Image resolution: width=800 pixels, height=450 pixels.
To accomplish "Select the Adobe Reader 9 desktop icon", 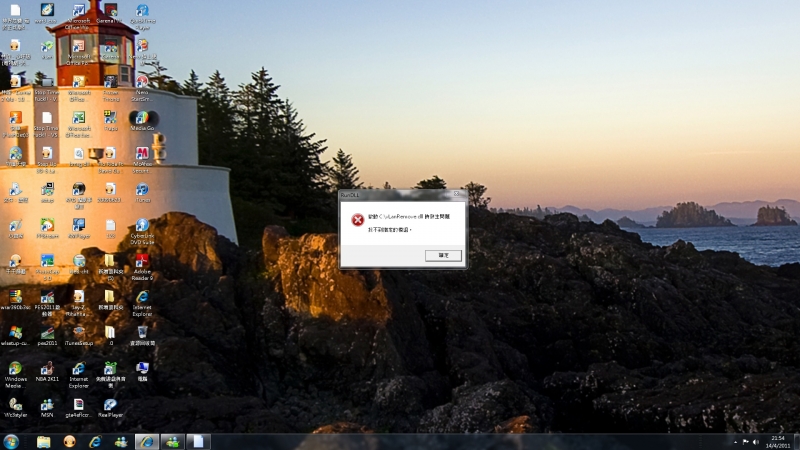I will point(142,261).
